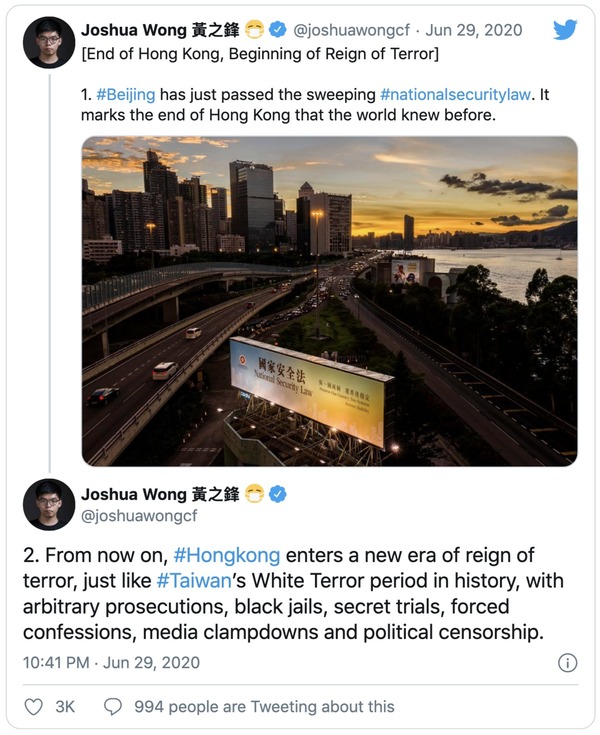
Task: Click the heart like icon
Action: pyautogui.click(x=34, y=706)
